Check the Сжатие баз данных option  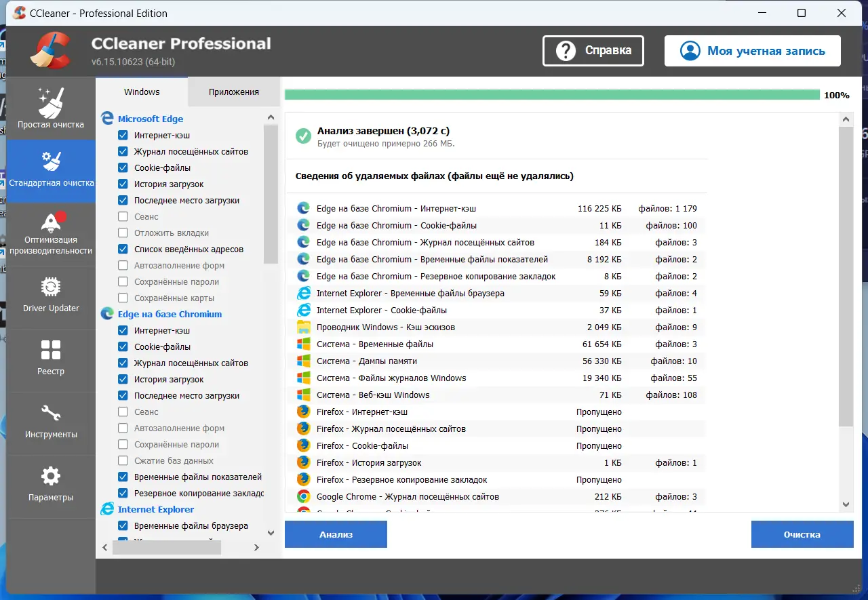point(123,460)
